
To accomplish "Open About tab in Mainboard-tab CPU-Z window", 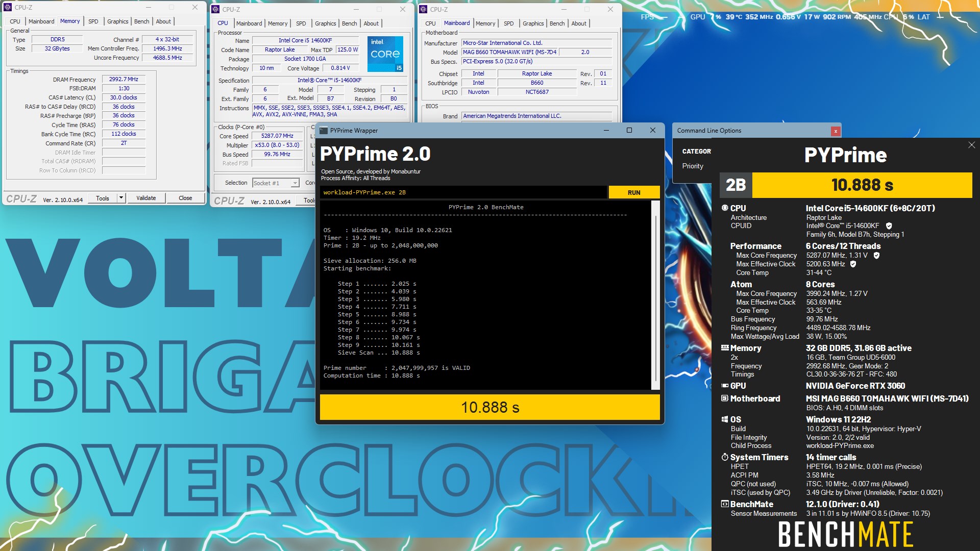I will pos(579,23).
